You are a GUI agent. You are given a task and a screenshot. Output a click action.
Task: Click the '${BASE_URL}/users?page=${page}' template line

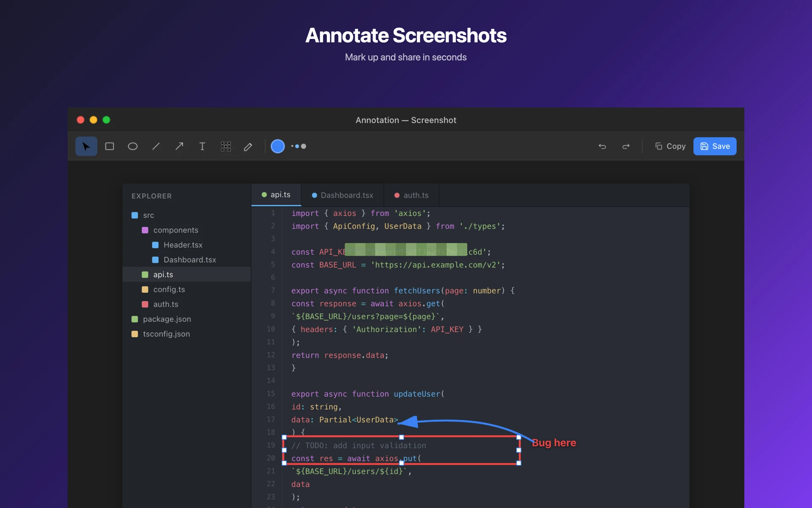(368, 317)
